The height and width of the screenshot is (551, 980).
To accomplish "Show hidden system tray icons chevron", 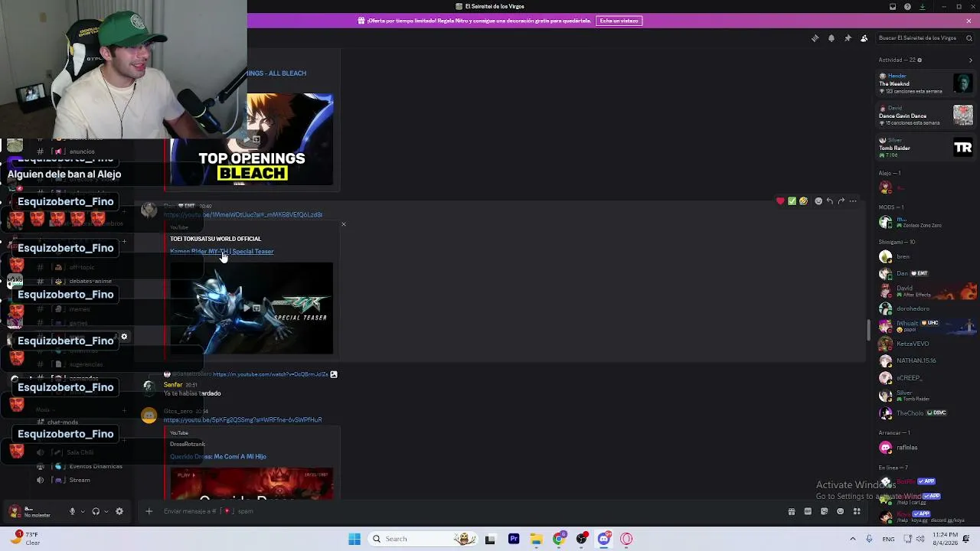I will click(853, 539).
